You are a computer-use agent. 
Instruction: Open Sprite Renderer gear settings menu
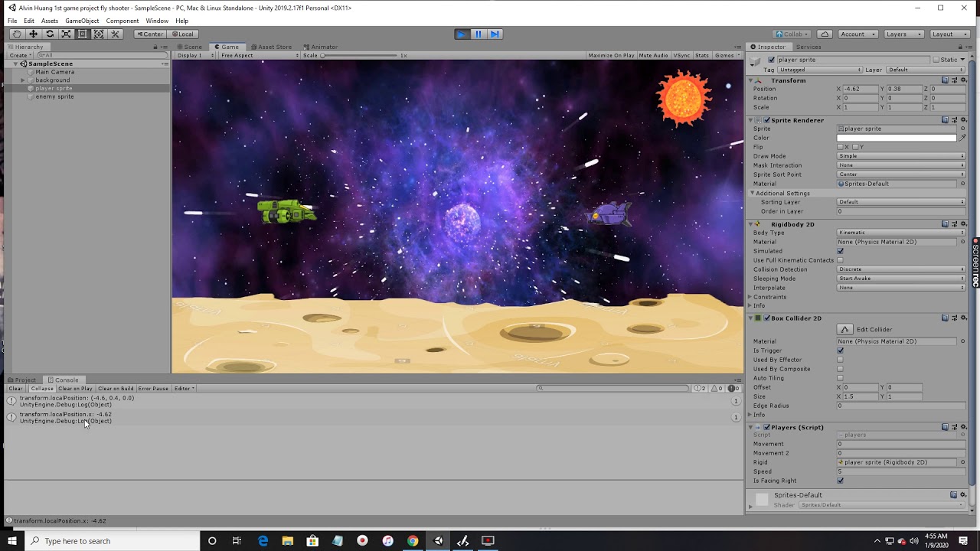tap(963, 120)
